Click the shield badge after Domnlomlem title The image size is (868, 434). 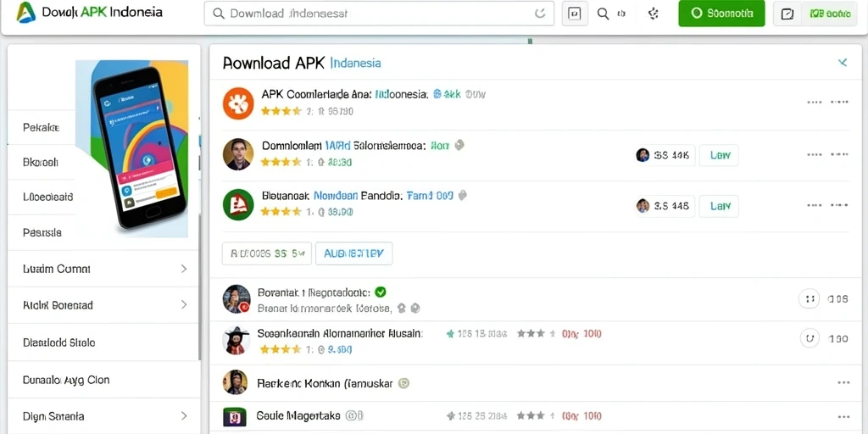[459, 145]
